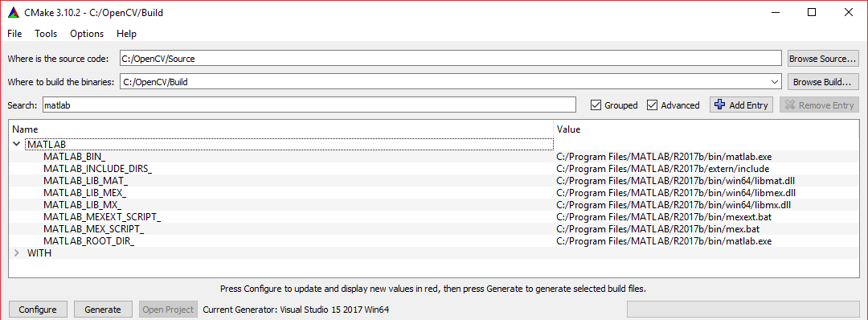Click the Open Project button
This screenshot has width=868, height=320.
coord(168,310)
